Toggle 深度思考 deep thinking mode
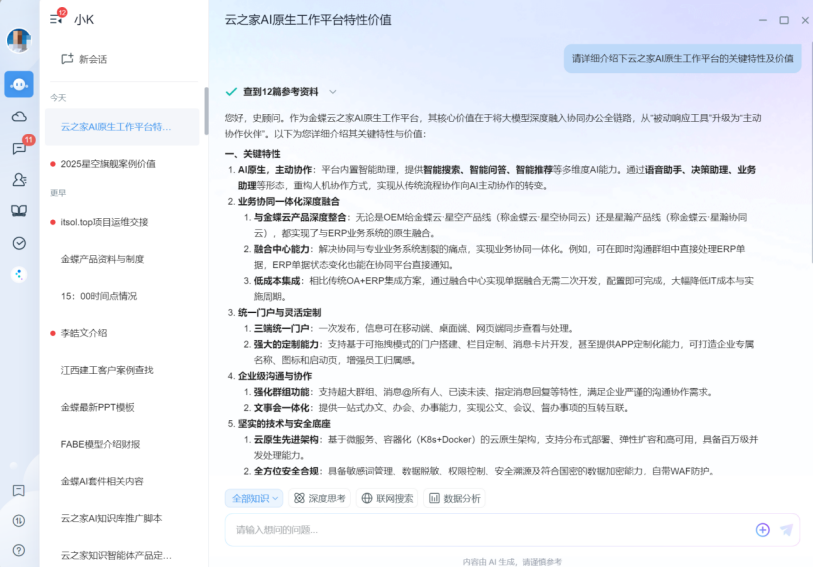The width and height of the screenshot is (813, 567). pyautogui.click(x=319, y=498)
